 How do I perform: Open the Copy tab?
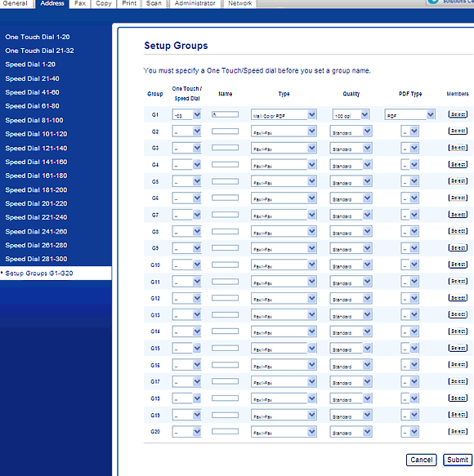104,3
